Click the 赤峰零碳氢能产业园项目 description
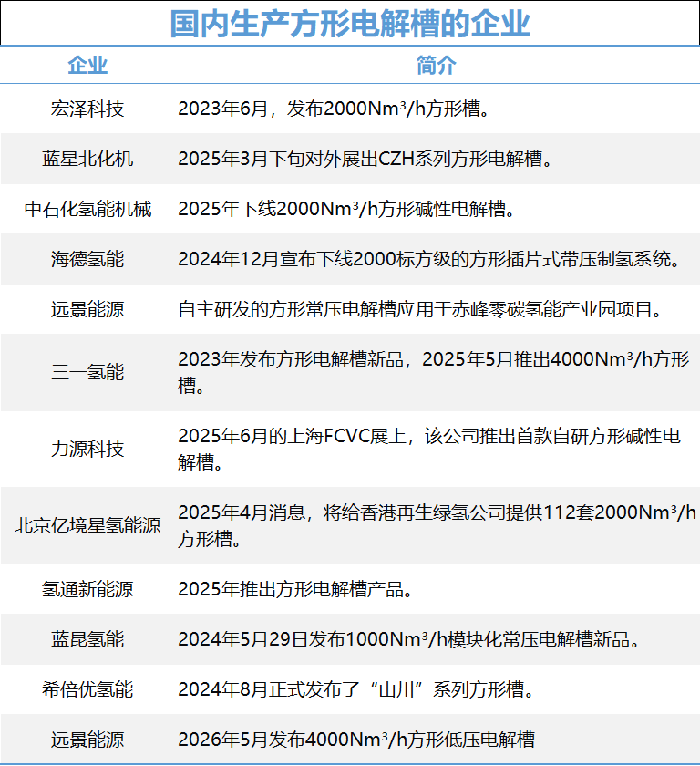 click(420, 309)
